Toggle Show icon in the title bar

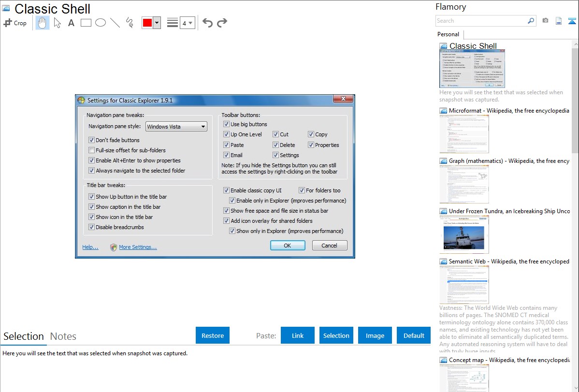point(91,217)
